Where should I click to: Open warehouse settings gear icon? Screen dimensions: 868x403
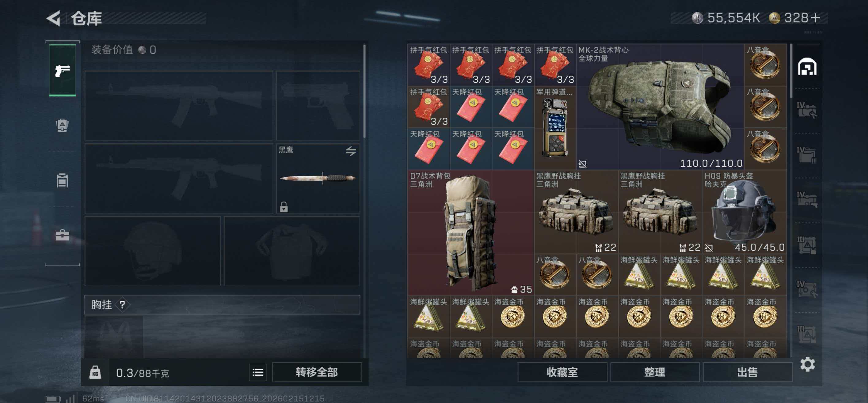pyautogui.click(x=807, y=364)
